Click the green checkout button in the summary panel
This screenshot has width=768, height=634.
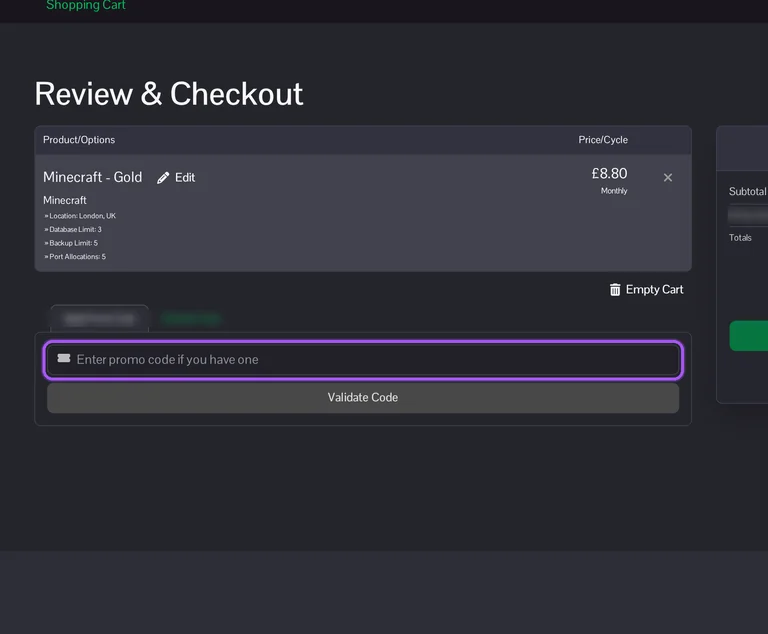pos(748,336)
